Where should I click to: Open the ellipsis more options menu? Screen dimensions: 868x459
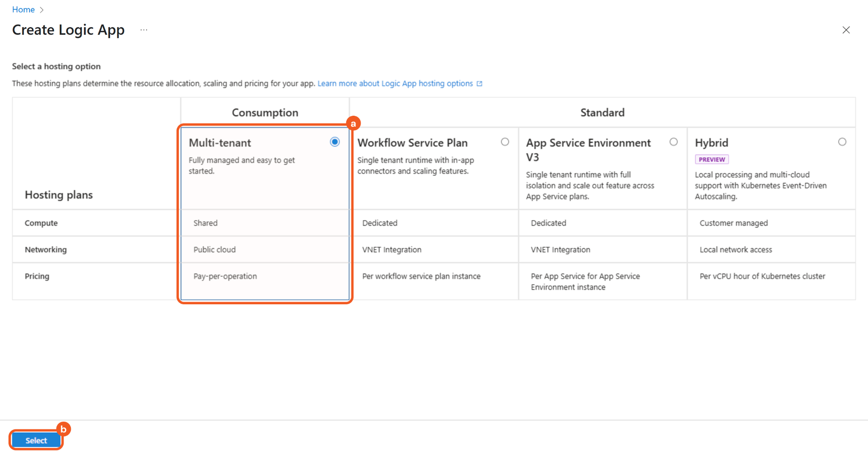[144, 30]
